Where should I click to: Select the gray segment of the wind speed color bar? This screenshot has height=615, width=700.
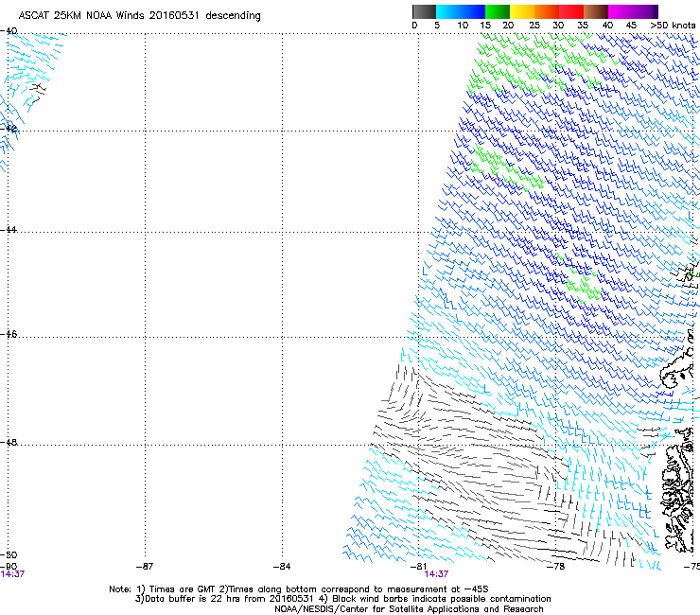coord(424,11)
